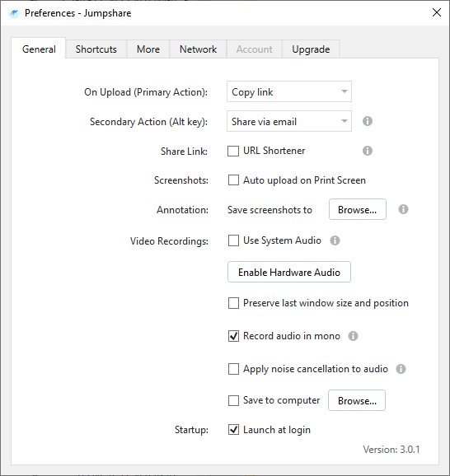Click info icon beside Record audio in mono
The width and height of the screenshot is (450, 476).
353,336
